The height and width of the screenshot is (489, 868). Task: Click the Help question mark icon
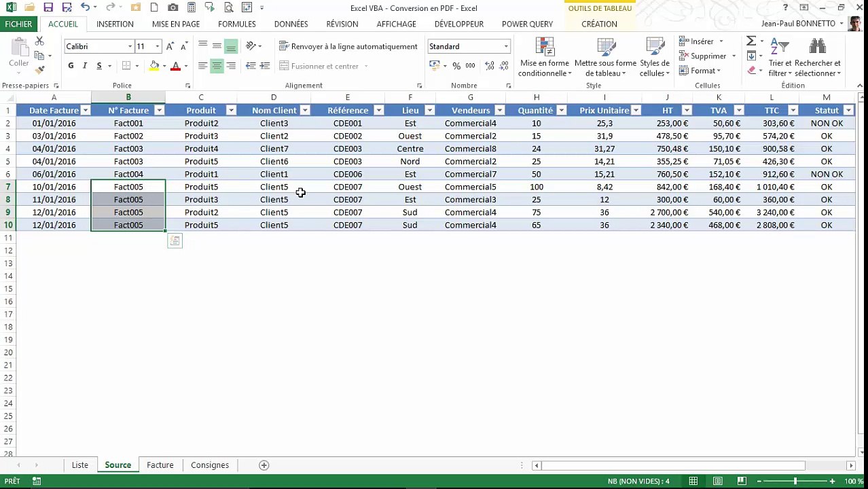[786, 7]
